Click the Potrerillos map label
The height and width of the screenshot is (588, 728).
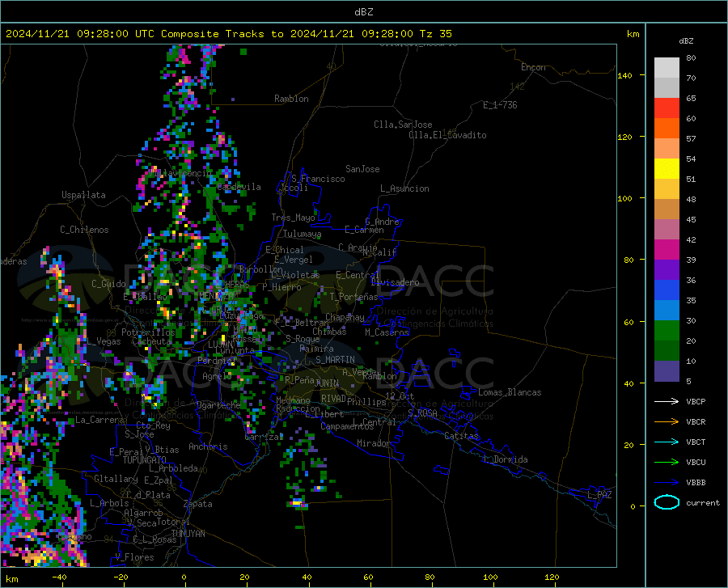click(x=148, y=332)
